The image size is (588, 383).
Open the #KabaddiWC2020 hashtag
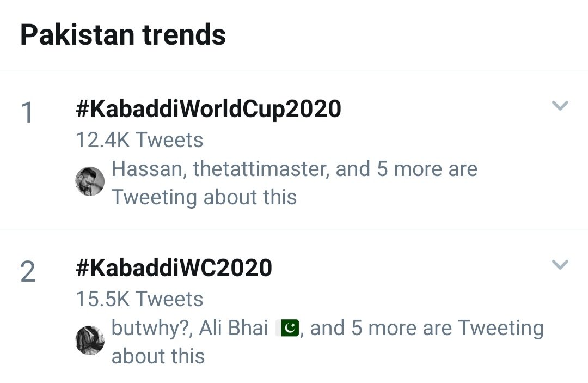[174, 268]
